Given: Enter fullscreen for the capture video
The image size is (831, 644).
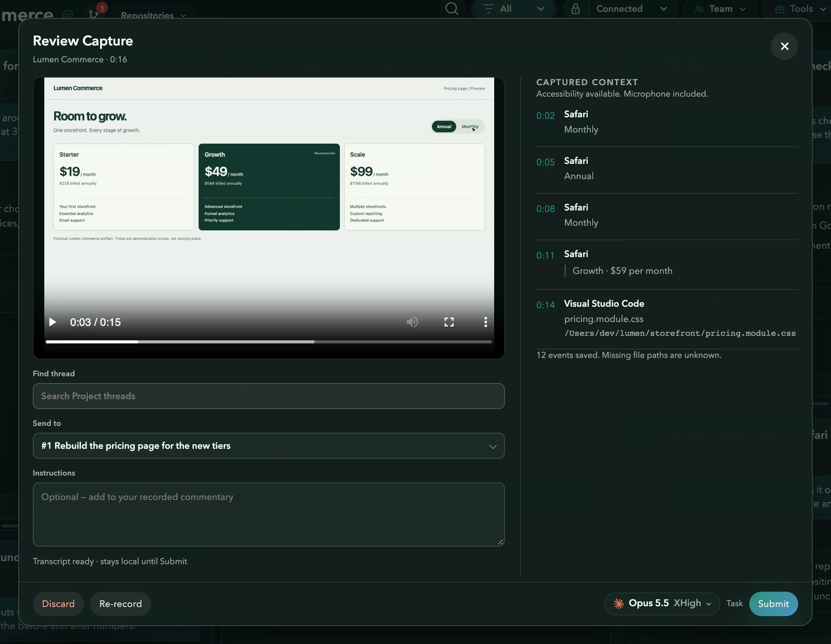Looking at the screenshot, I should (x=449, y=322).
